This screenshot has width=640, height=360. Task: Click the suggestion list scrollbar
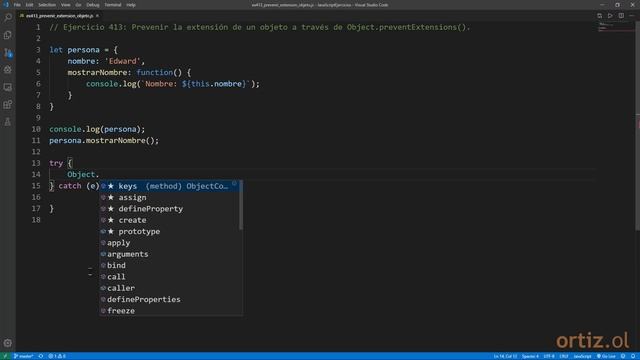(241, 205)
